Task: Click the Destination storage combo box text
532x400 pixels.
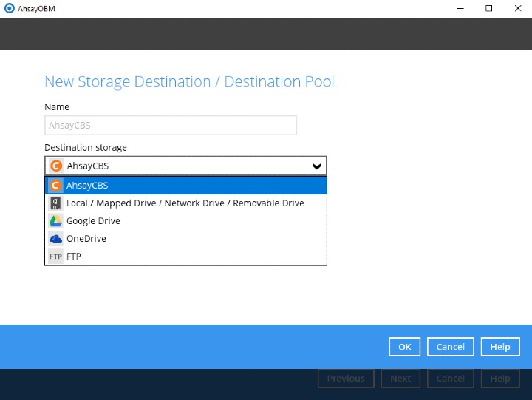Action: coord(87,166)
